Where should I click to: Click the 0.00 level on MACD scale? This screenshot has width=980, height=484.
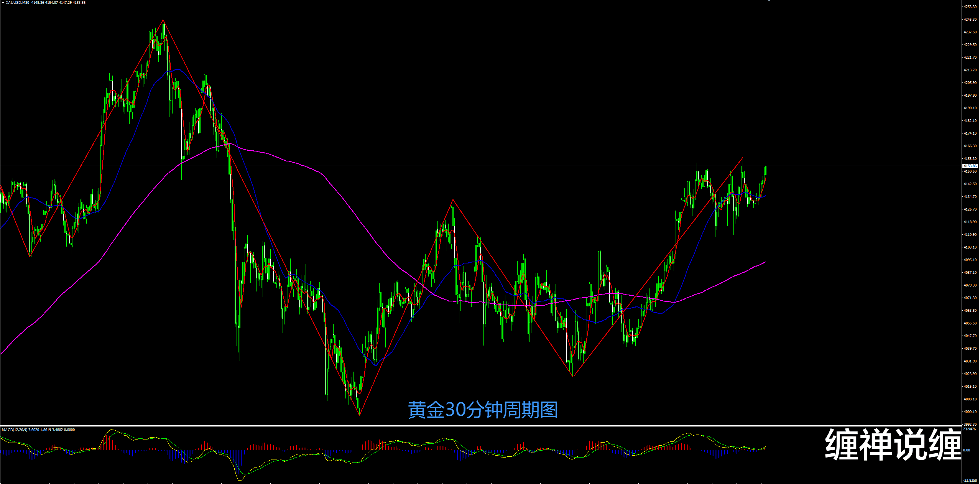967,450
